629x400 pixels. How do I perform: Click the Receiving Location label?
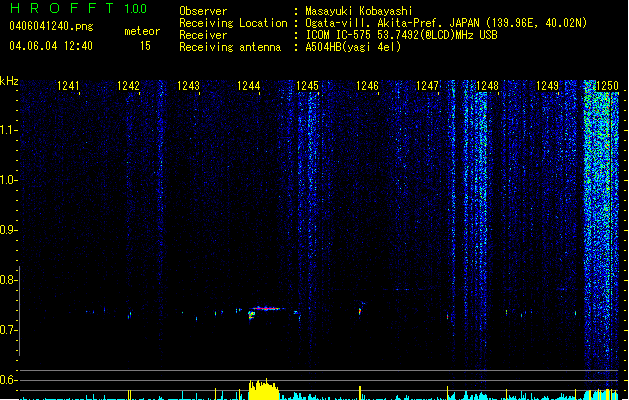[x=233, y=23]
